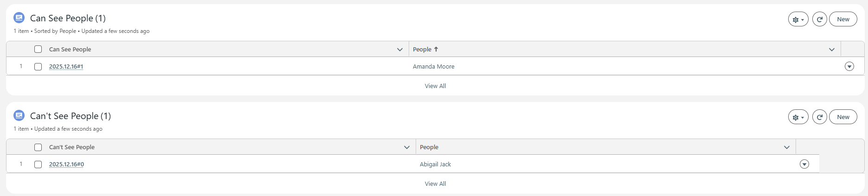Open People column dropdown in second list
Image resolution: width=868 pixels, height=196 pixels.
point(787,147)
